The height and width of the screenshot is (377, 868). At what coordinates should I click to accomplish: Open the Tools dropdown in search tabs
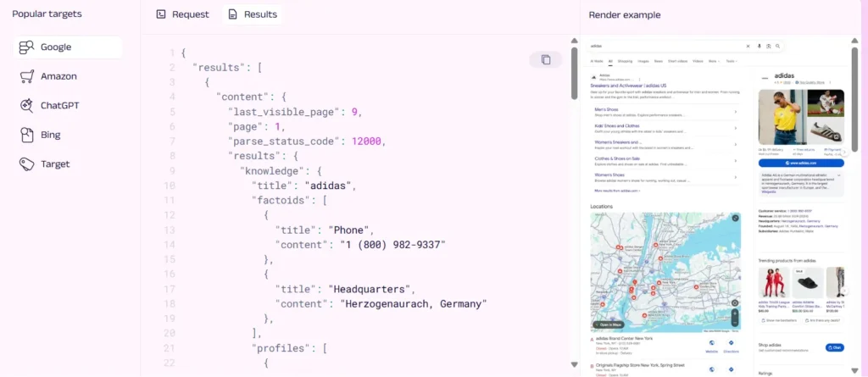pos(732,61)
